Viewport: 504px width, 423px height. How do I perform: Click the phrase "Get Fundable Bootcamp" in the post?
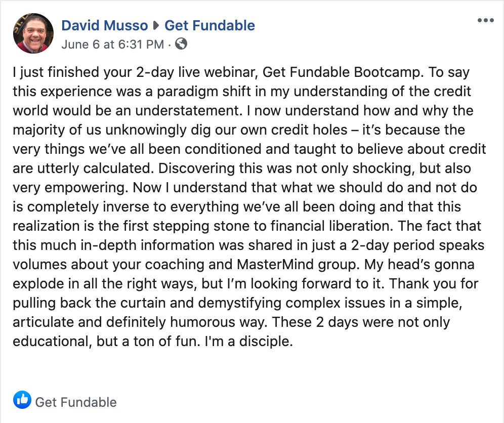coord(341,72)
